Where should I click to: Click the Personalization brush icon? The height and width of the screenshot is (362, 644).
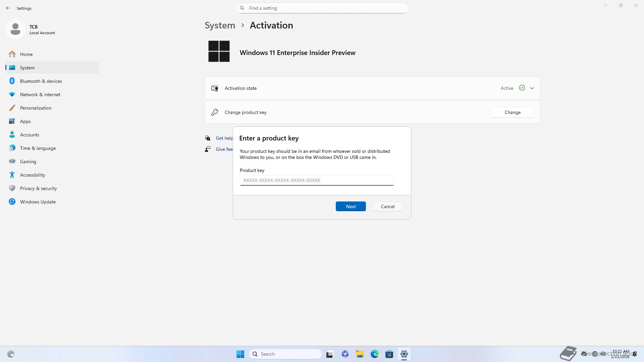click(x=12, y=108)
